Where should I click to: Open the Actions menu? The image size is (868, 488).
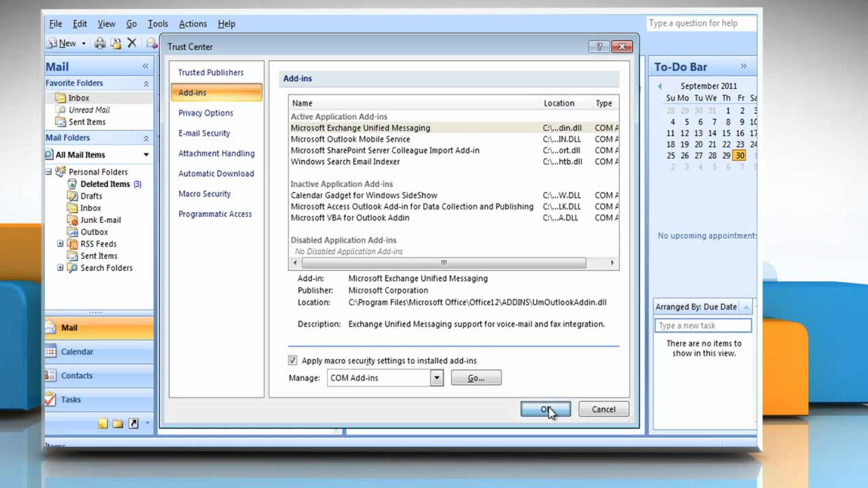point(193,24)
